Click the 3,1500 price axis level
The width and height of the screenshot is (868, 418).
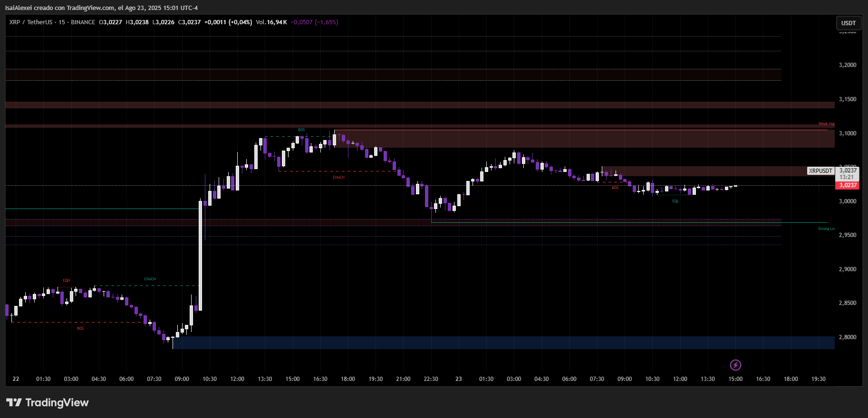[x=847, y=99]
